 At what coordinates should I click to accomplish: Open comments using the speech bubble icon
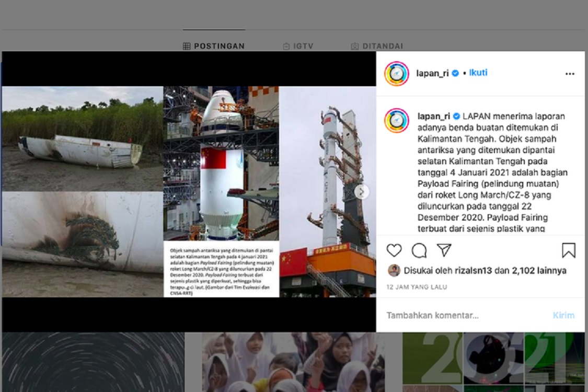[x=419, y=251]
